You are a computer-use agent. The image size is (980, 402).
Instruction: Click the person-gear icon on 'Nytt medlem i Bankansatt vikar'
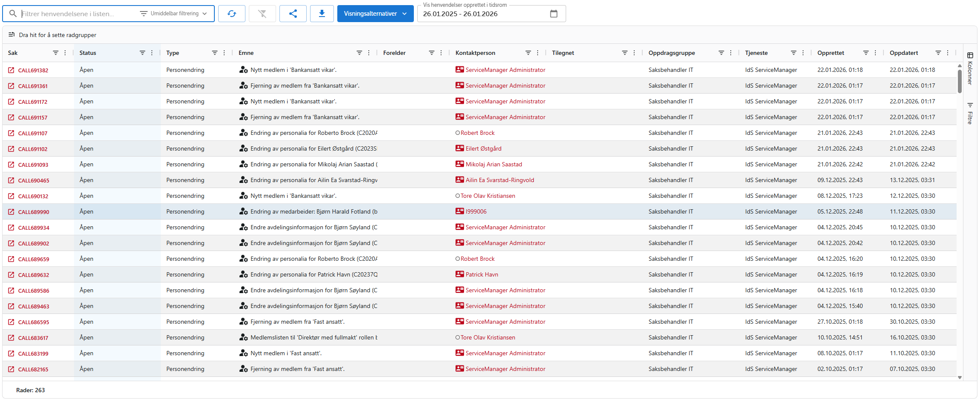point(243,69)
